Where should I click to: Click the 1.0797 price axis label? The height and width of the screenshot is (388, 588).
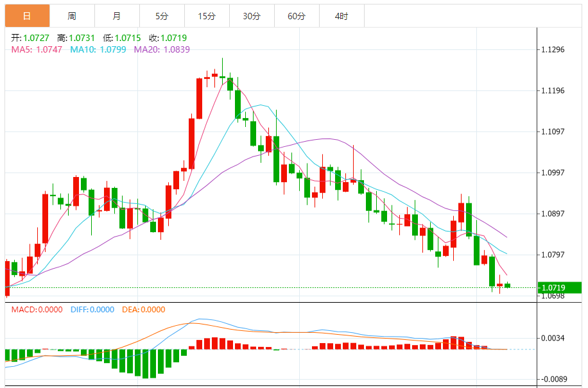(553, 255)
